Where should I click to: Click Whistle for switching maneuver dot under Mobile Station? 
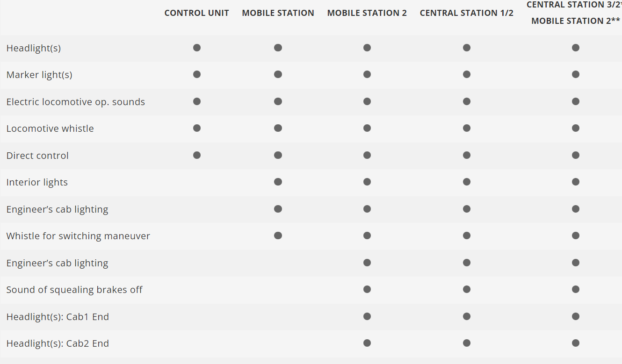pyautogui.click(x=278, y=236)
